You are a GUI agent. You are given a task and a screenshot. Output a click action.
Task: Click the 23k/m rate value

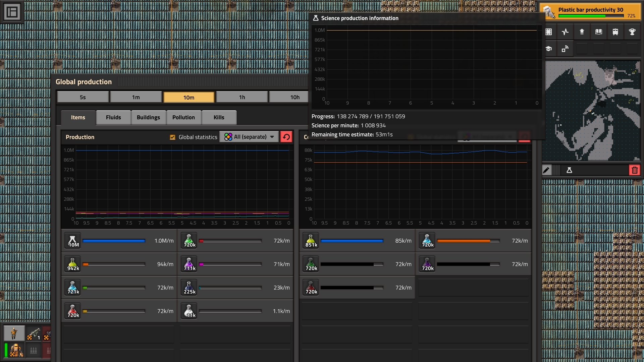point(282,288)
